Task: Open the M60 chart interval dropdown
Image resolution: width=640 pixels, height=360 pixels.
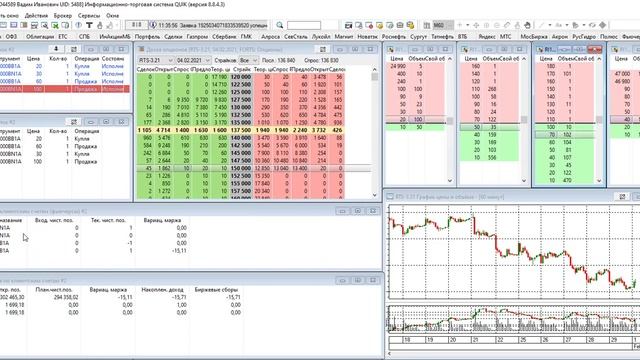Action: [443, 25]
